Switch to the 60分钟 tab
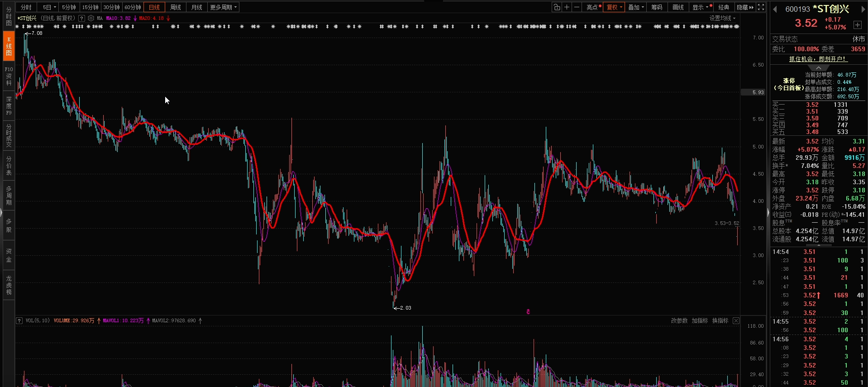 [133, 7]
